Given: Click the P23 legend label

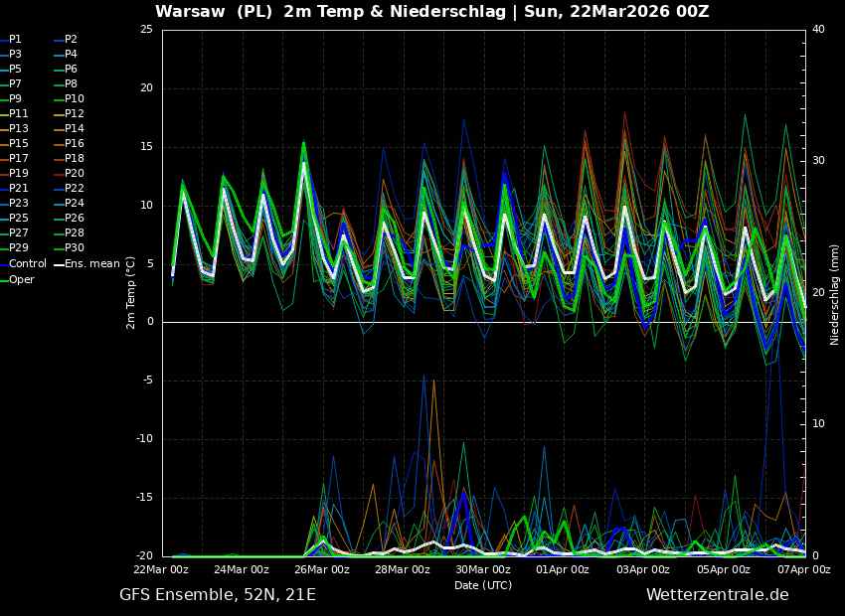Looking at the screenshot, I should click(x=18, y=203).
